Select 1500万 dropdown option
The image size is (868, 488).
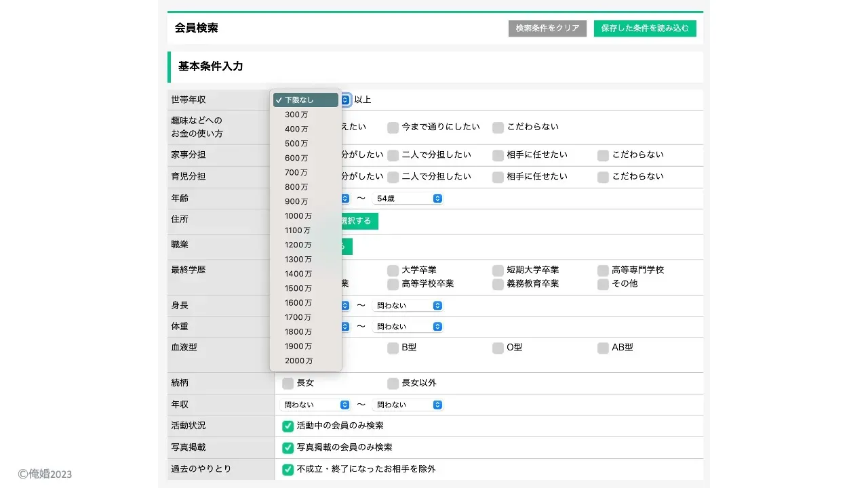point(306,288)
